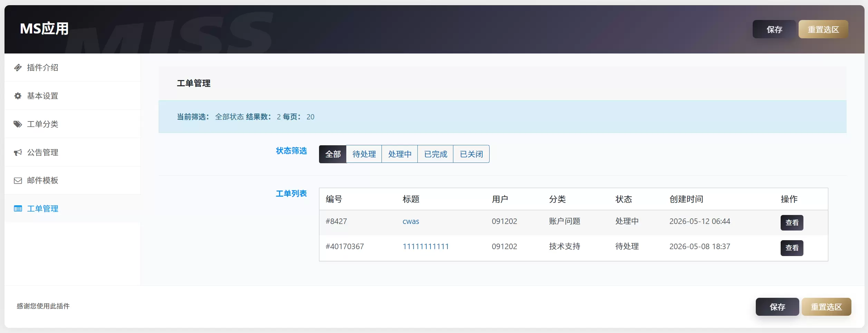Click the bottom 重置选区 button

(826, 307)
